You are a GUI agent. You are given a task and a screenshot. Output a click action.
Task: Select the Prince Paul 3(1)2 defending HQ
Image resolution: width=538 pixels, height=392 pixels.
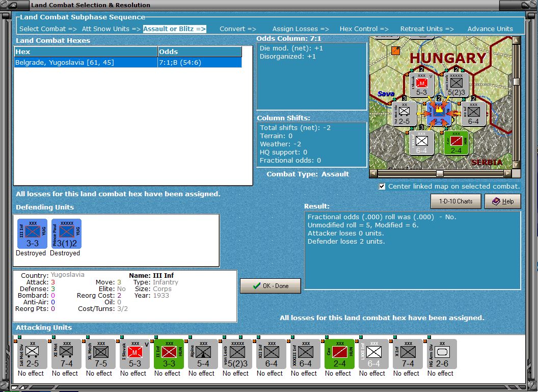click(66, 234)
